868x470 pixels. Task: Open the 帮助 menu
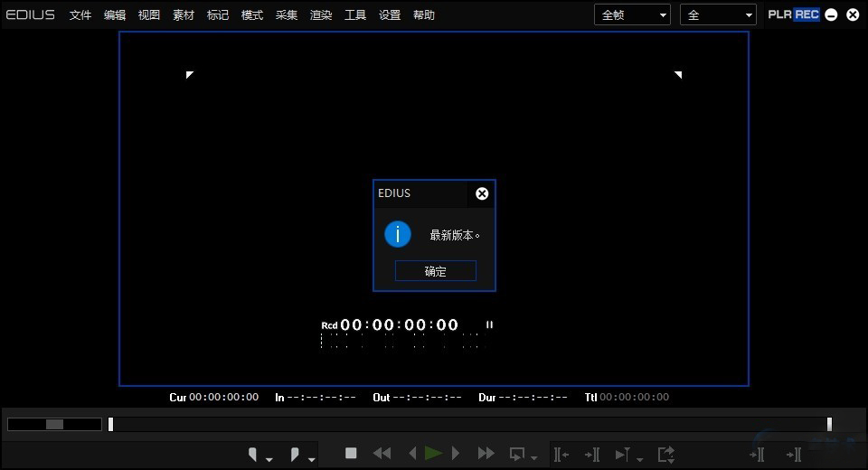tap(423, 15)
